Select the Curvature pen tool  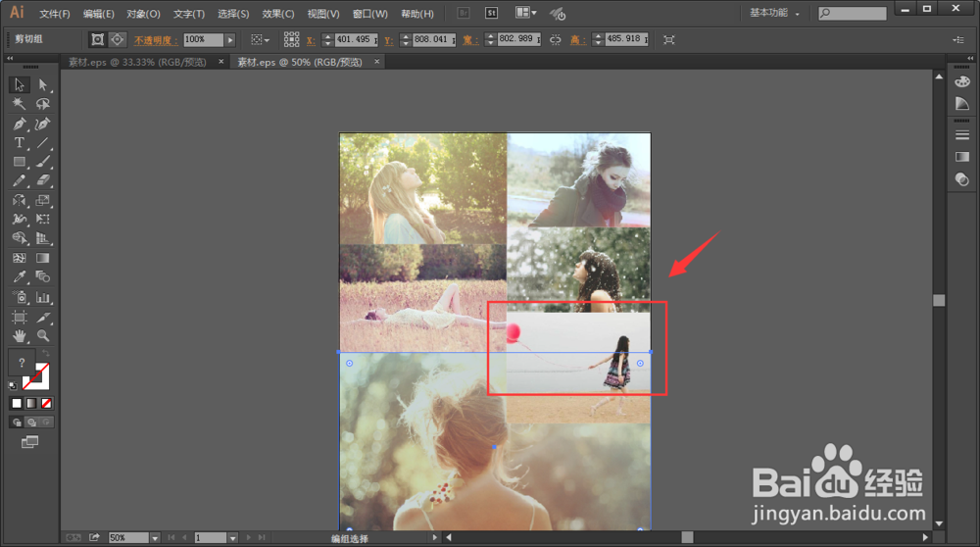tap(42, 124)
